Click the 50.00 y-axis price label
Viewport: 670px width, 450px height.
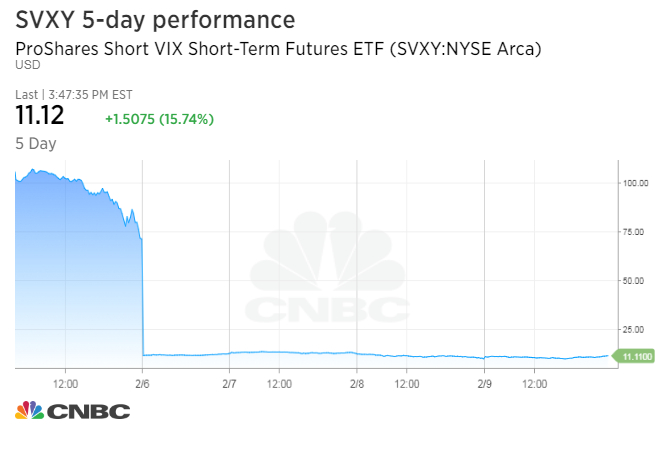(x=634, y=281)
